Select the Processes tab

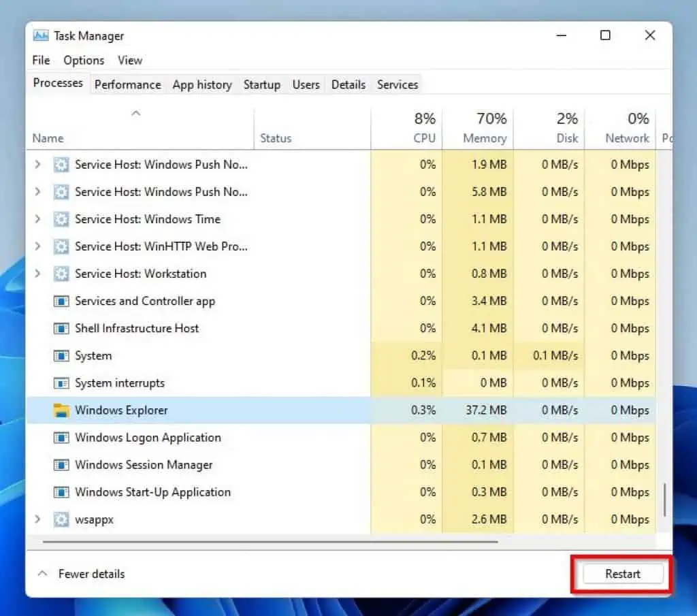coord(58,83)
